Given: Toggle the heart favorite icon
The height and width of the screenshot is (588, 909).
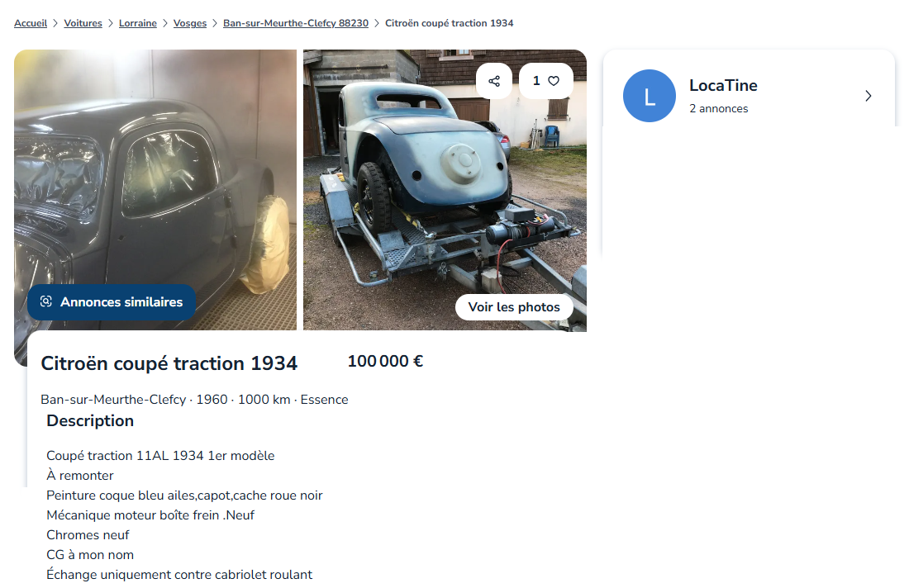Looking at the screenshot, I should 554,81.
